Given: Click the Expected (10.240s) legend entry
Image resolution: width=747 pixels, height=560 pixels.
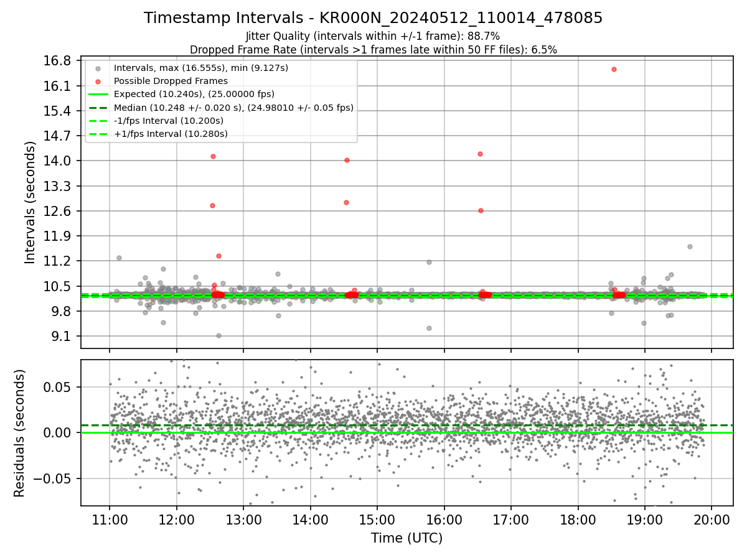Looking at the screenshot, I should [194, 94].
